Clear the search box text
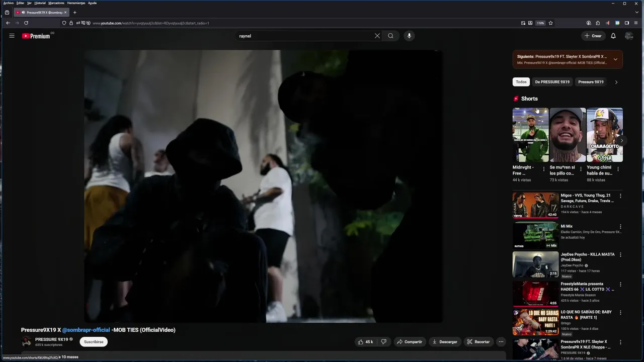The image size is (644, 362). [377, 36]
